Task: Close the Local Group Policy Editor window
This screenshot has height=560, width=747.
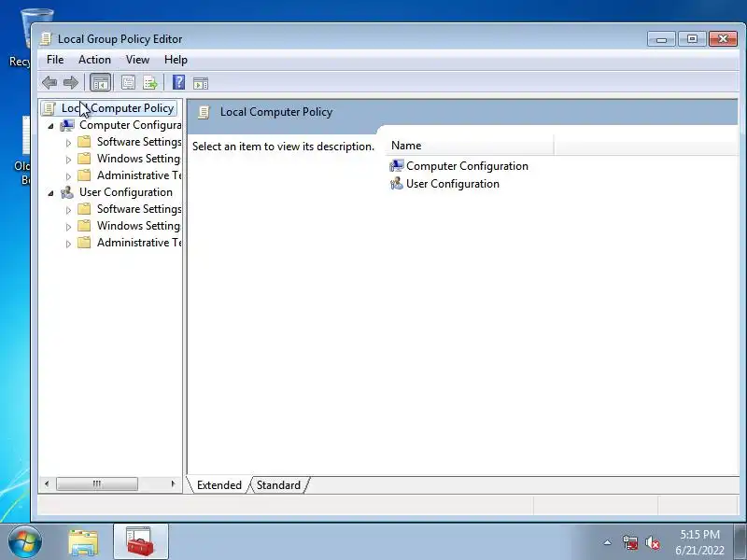Action: pos(723,39)
